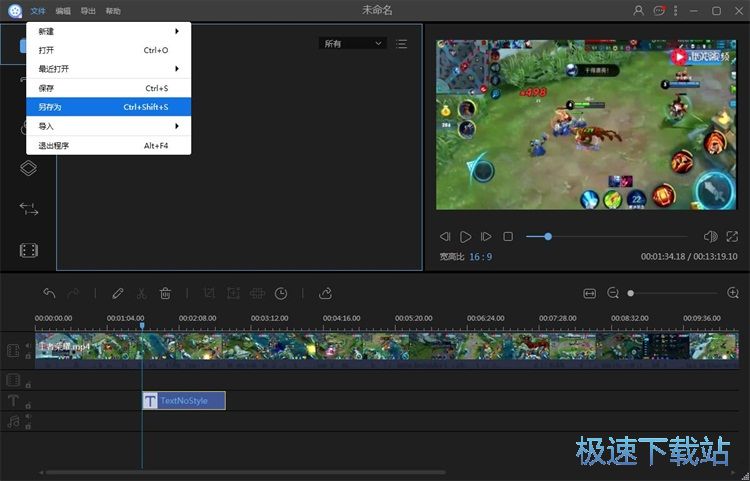Select 保存 in the file menu

(x=109, y=88)
